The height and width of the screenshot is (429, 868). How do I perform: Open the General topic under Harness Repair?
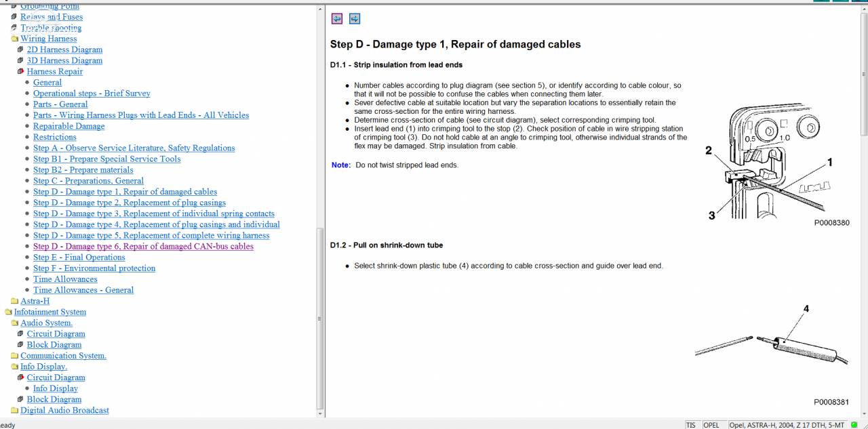(47, 82)
